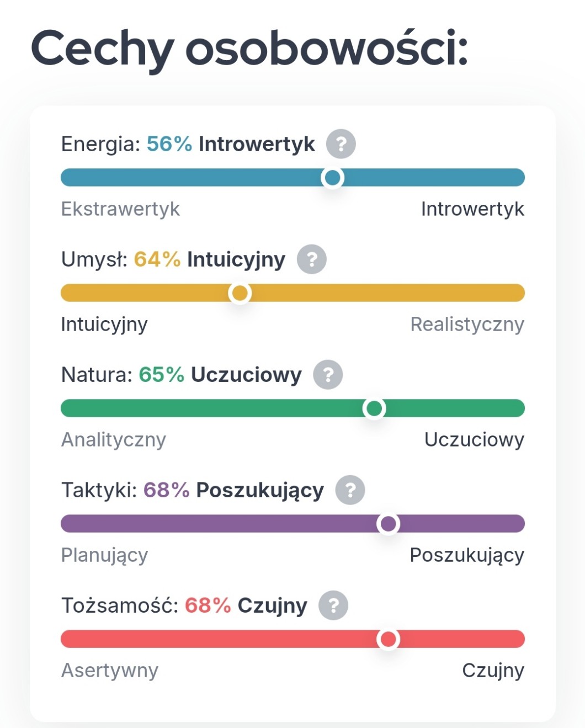Open the question mark beside Umysł Intuicyjny

(x=312, y=259)
